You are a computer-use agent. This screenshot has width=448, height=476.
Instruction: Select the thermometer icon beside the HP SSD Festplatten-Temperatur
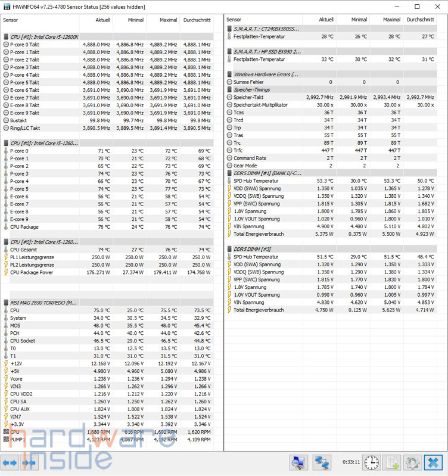229,59
